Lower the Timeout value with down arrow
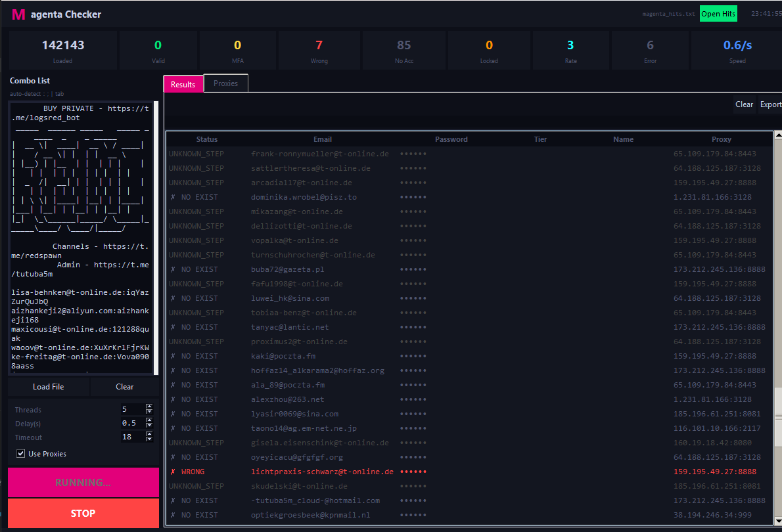The image size is (782, 532). tap(149, 439)
